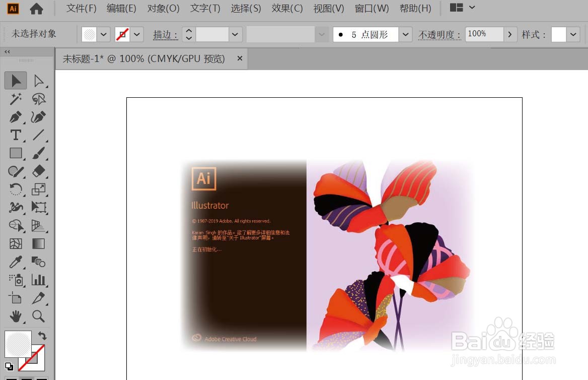
Task: Click the Home icon
Action: point(36,8)
